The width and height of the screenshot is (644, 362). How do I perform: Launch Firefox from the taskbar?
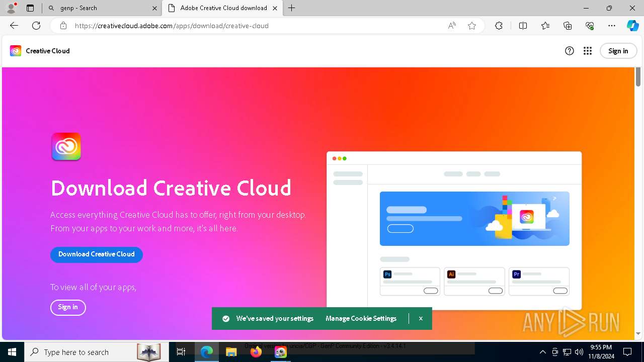pos(256,352)
